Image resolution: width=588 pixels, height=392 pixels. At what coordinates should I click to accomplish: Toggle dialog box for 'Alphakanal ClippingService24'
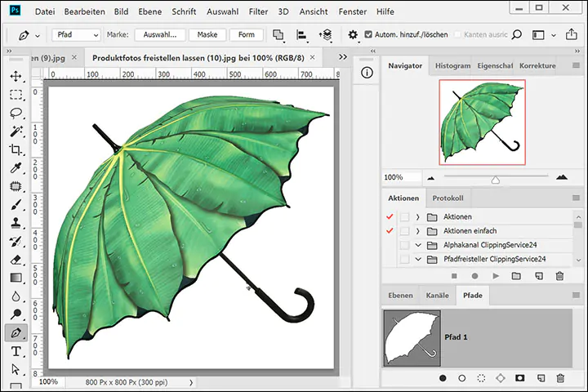click(404, 245)
